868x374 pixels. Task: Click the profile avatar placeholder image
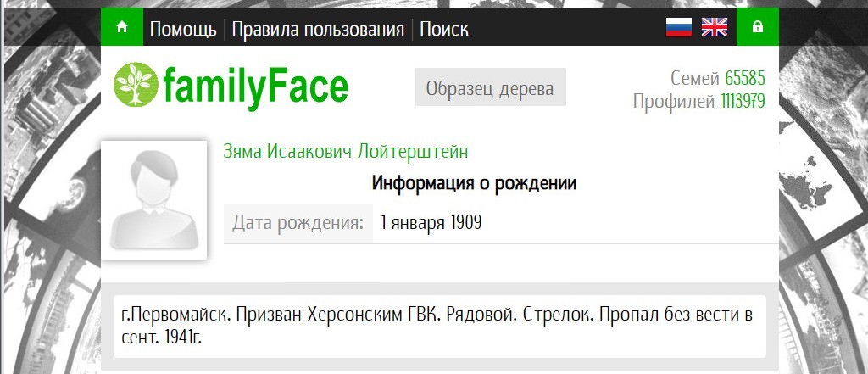tap(153, 200)
